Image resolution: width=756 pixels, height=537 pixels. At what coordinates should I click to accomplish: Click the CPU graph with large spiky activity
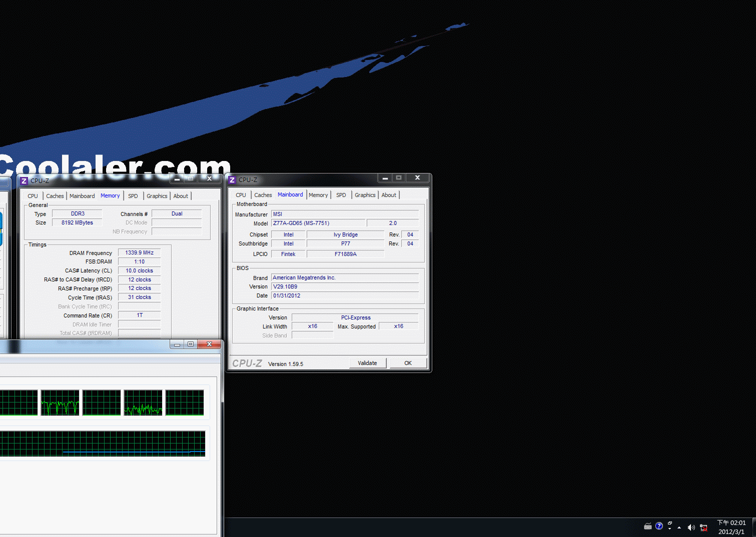click(x=60, y=402)
